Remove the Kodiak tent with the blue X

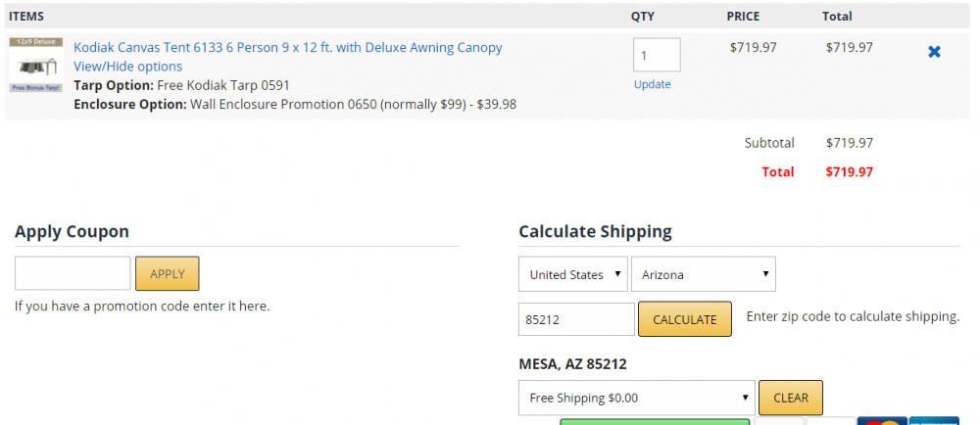click(934, 52)
